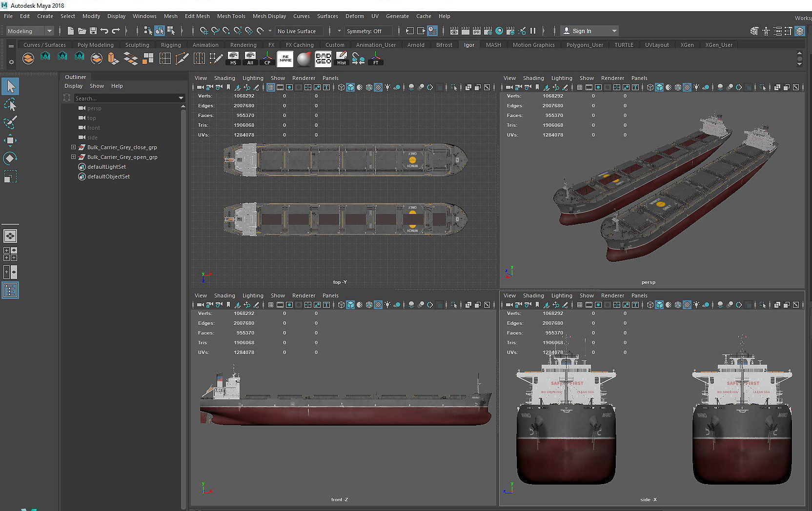Choose the Rotate tool in the toolbox

10,158
